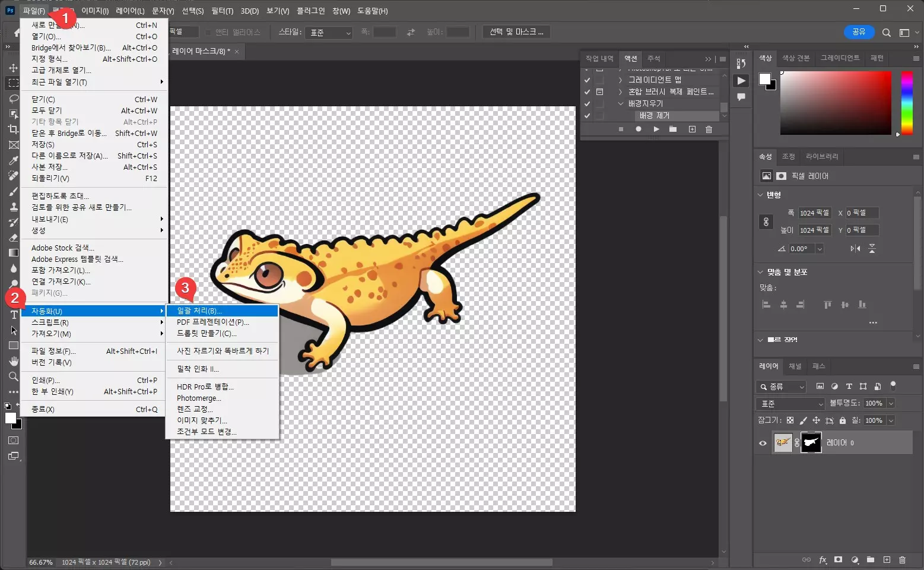Image resolution: width=924 pixels, height=570 pixels.
Task: Switch to the 그레이디언트 tab
Action: [x=840, y=58]
